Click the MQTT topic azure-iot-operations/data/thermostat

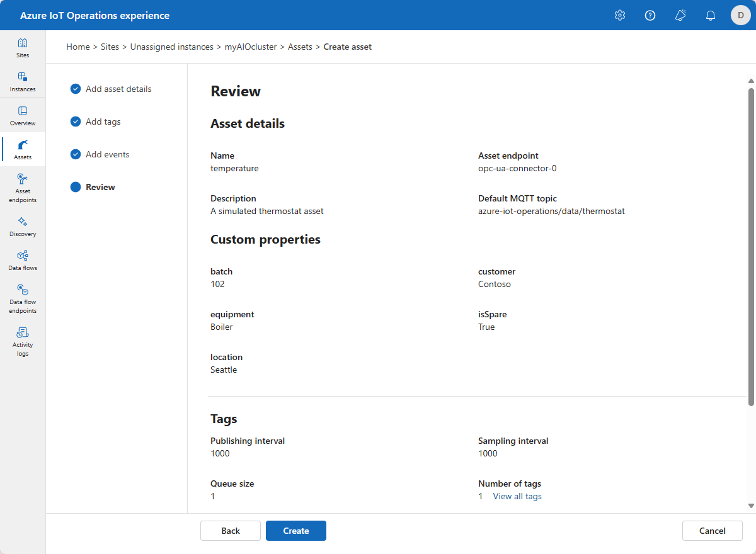pos(551,211)
